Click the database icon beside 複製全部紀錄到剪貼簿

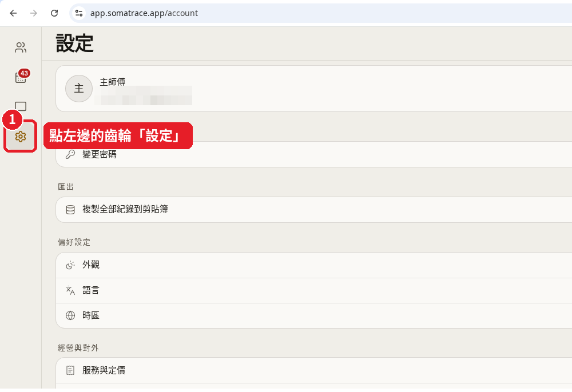click(x=70, y=210)
